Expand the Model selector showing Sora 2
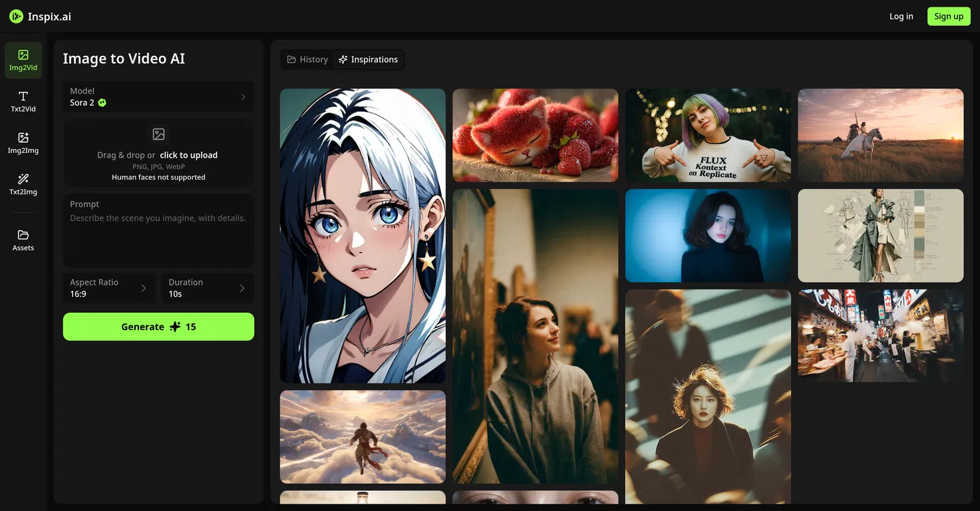The height and width of the screenshot is (511, 980). pos(158,97)
